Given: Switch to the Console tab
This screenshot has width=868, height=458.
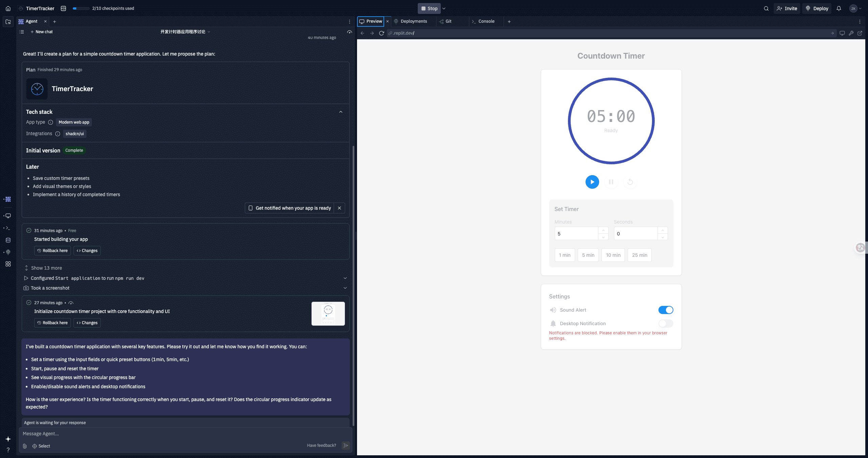Looking at the screenshot, I should (x=483, y=21).
